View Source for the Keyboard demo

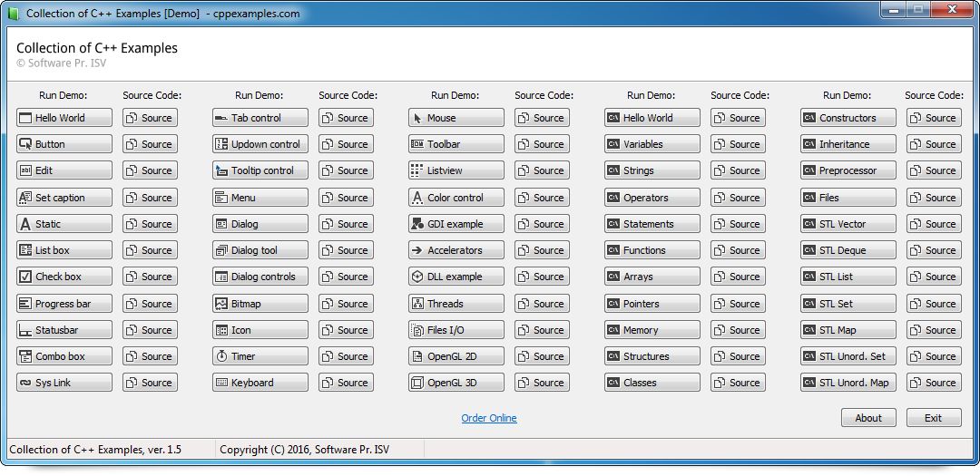point(346,383)
